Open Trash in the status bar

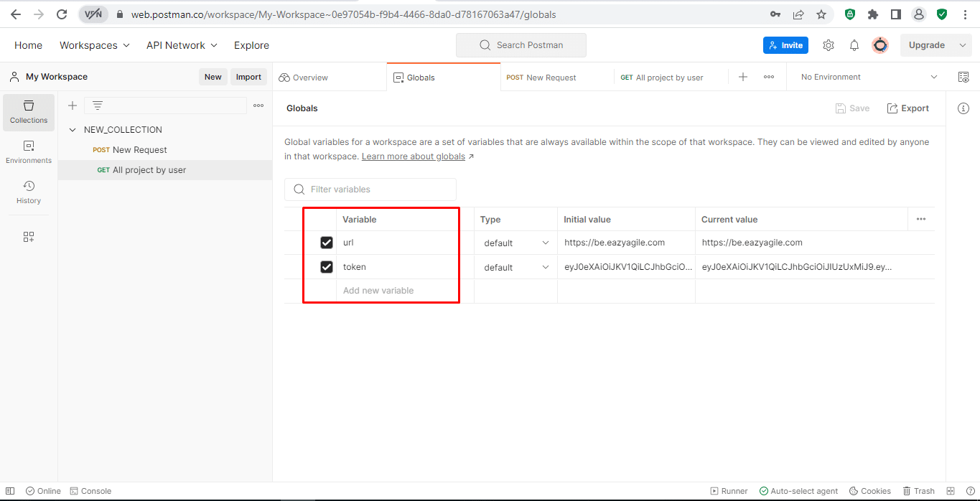[x=919, y=491]
